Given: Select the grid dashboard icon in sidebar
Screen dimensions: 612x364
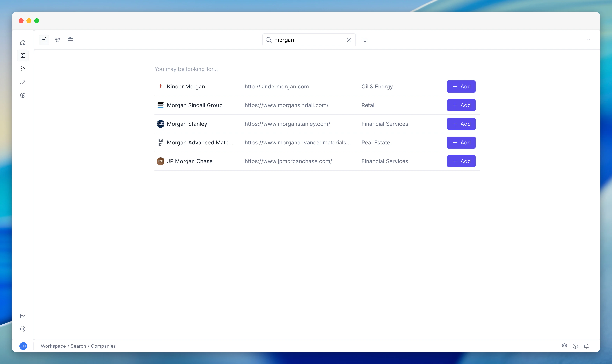Looking at the screenshot, I should pos(23,55).
